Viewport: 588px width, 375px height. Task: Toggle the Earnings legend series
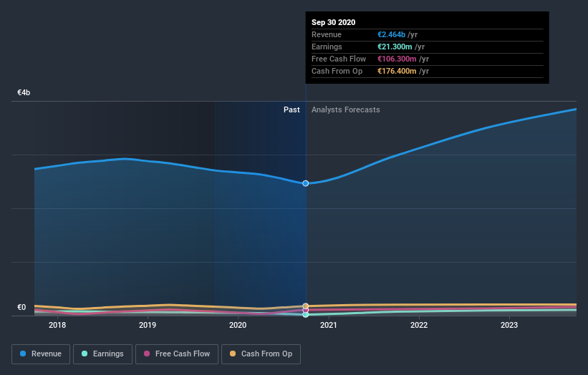(x=102, y=354)
